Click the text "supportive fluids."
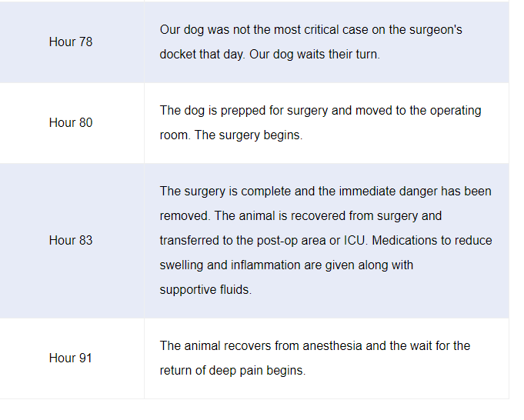 click(x=206, y=290)
